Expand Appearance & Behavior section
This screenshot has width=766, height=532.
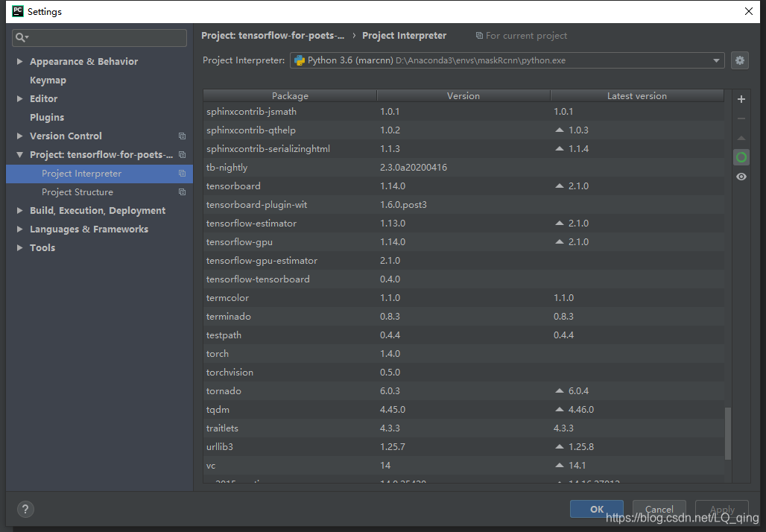point(19,62)
